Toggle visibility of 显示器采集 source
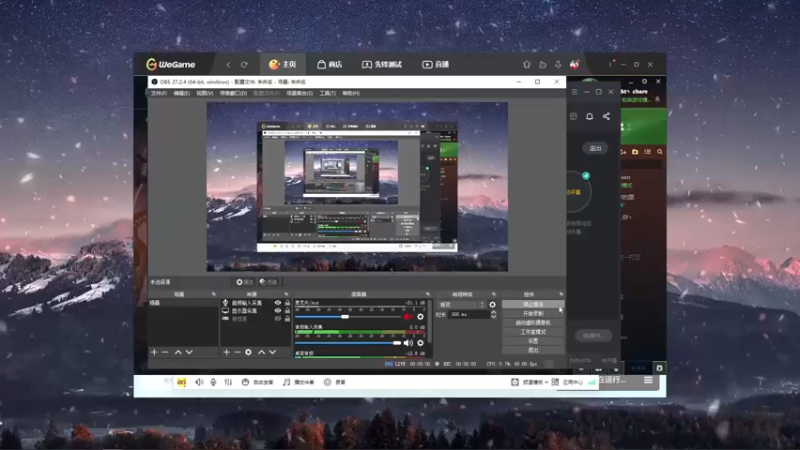 (278, 311)
